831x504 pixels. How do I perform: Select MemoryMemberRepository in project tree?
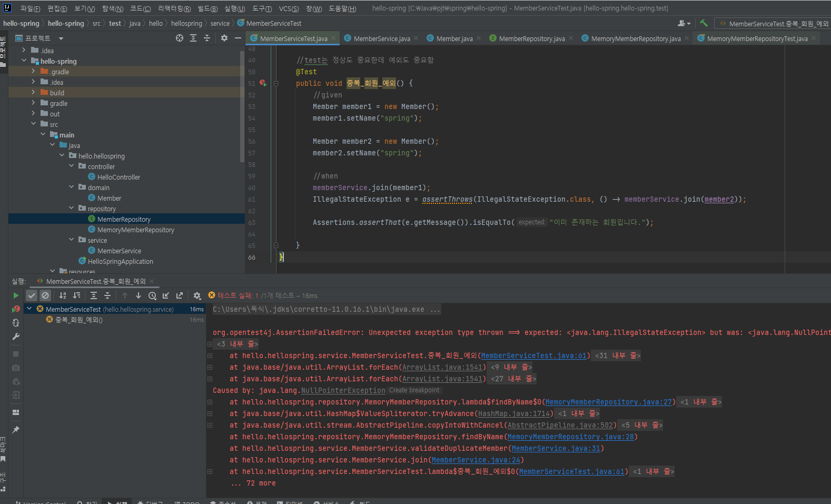pos(135,230)
